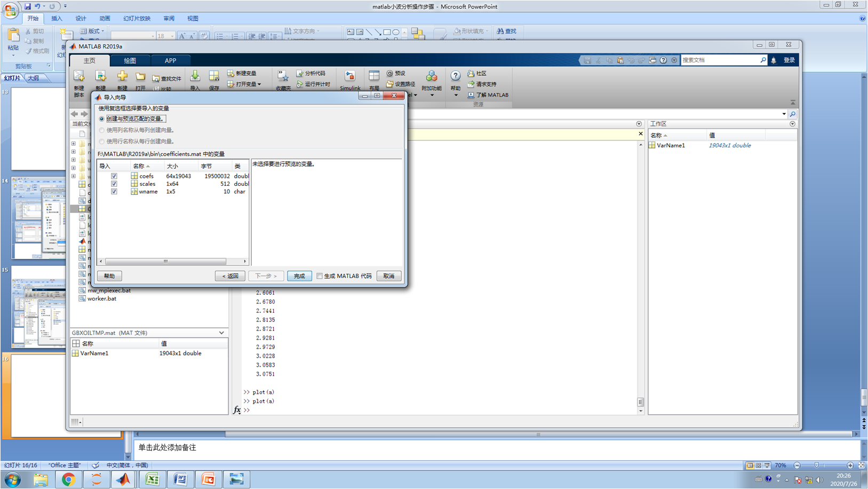Select radio 创建与预览匹配的变量

pos(102,119)
